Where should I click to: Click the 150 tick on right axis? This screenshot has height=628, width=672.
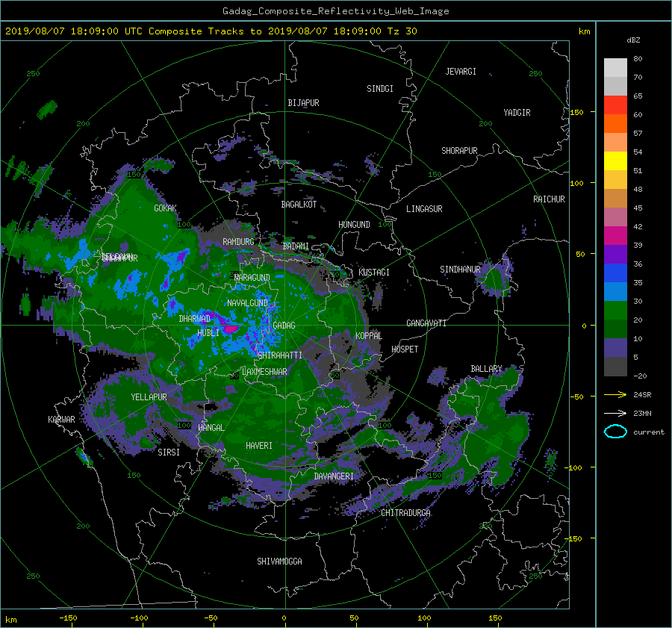(x=577, y=112)
